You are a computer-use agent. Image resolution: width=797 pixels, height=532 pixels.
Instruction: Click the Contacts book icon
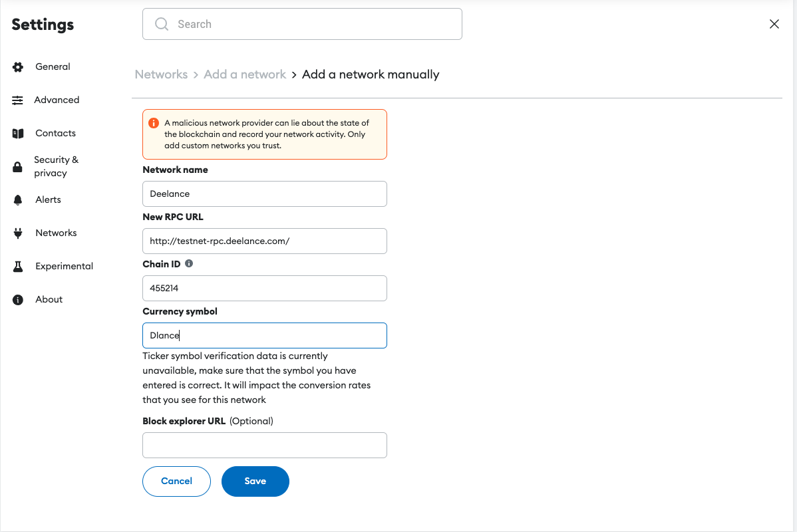(x=18, y=134)
